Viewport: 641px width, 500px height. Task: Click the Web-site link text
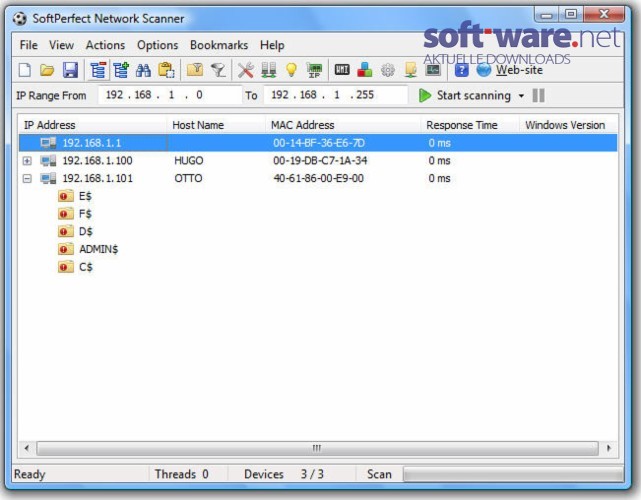click(x=519, y=70)
